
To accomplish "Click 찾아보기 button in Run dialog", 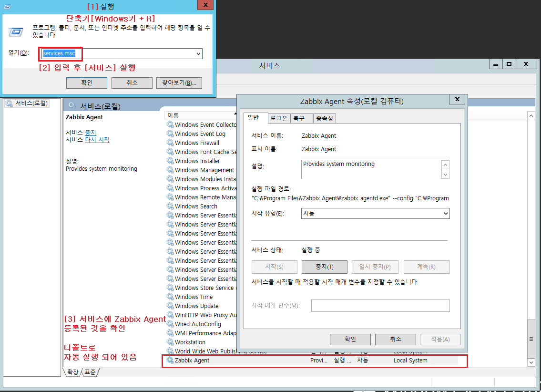I will (179, 83).
